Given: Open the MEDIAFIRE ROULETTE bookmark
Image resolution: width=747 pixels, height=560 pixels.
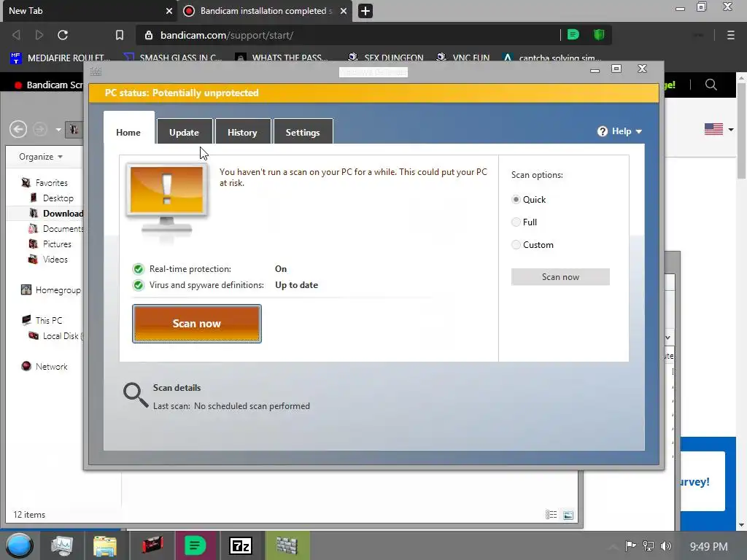Looking at the screenshot, I should pos(60,58).
